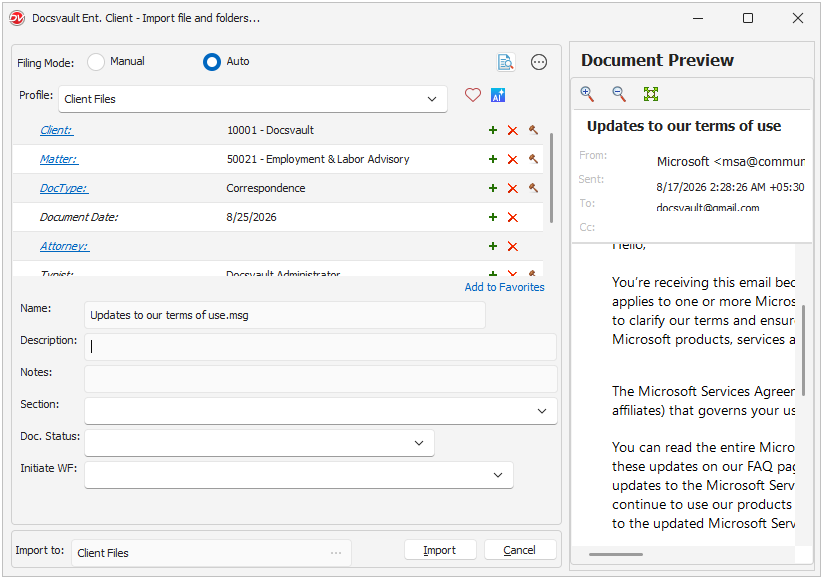Clear the Document Date row value
The width and height of the screenshot is (821, 577).
[513, 217]
